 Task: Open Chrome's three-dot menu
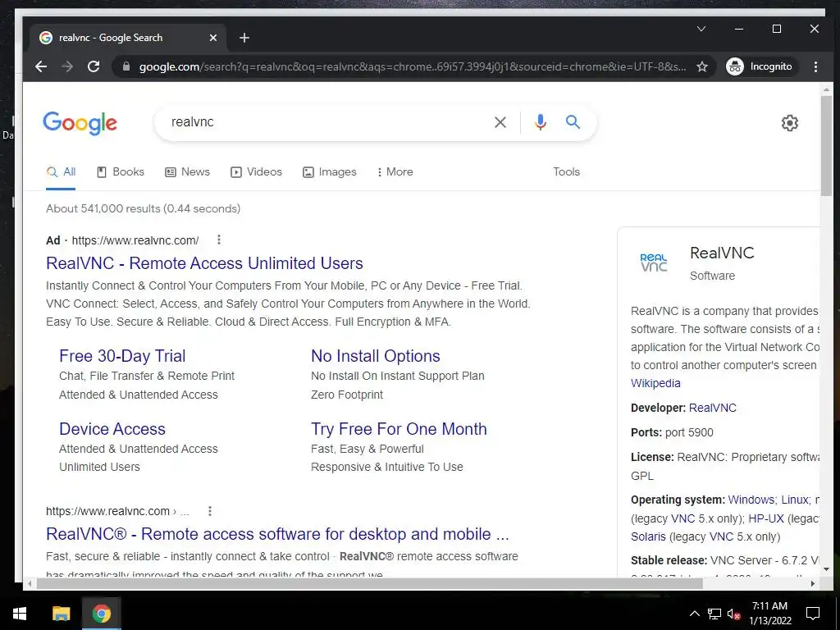click(815, 66)
